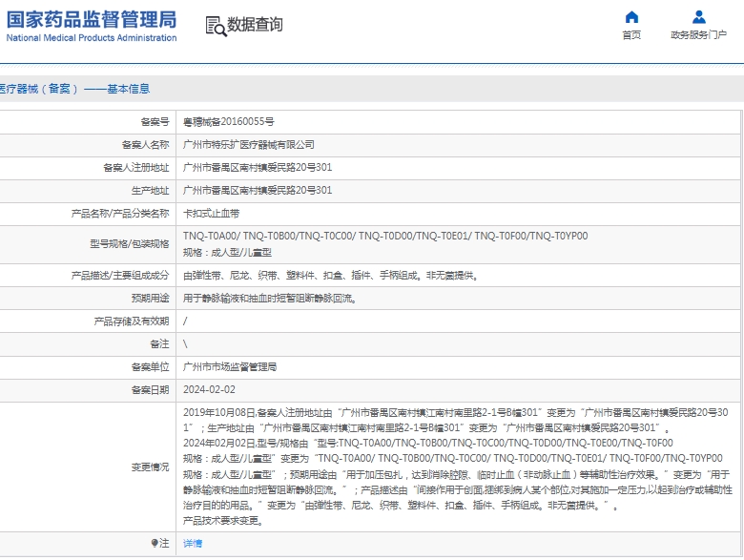Click the 备案人名称 row label
Screen dimensions: 744x560
146,145
